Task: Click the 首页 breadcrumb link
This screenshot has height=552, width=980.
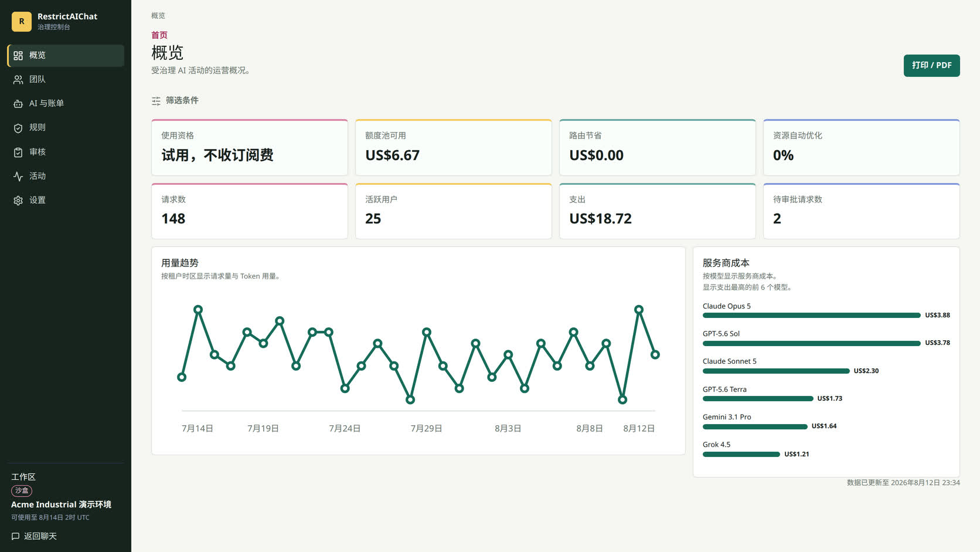Action: (x=159, y=35)
